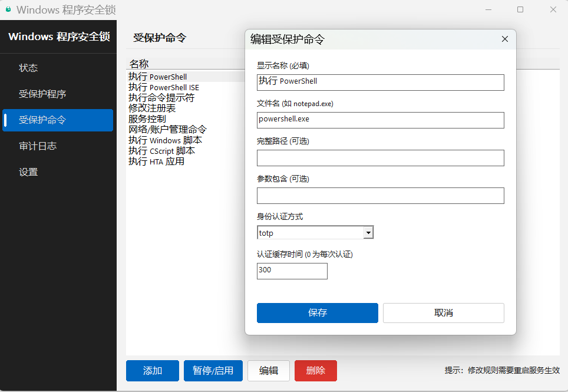Image resolution: width=568 pixels, height=392 pixels.
Task: Toggle rule with 暂停/启用 button
Action: (x=213, y=371)
